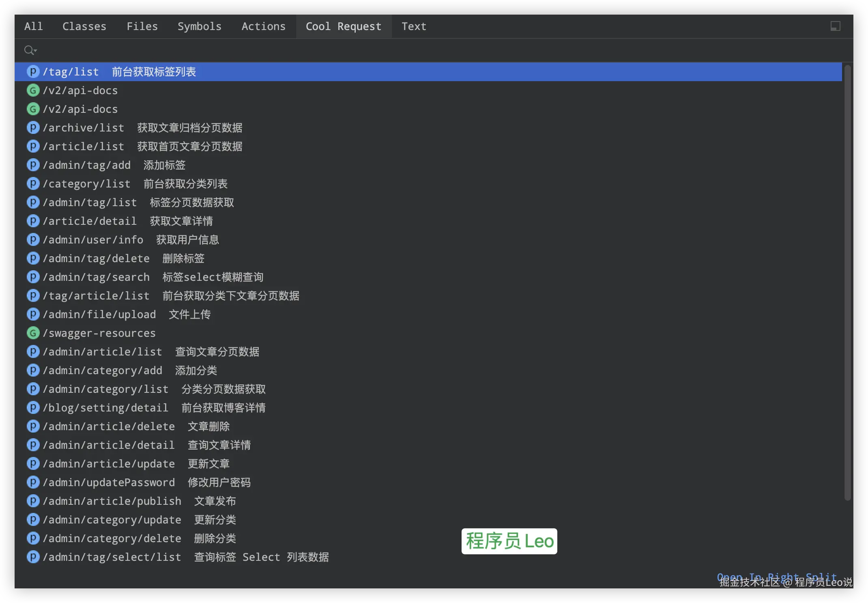Click the POST badge beside /tag/list
Image resolution: width=868 pixels, height=603 pixels.
[33, 71]
